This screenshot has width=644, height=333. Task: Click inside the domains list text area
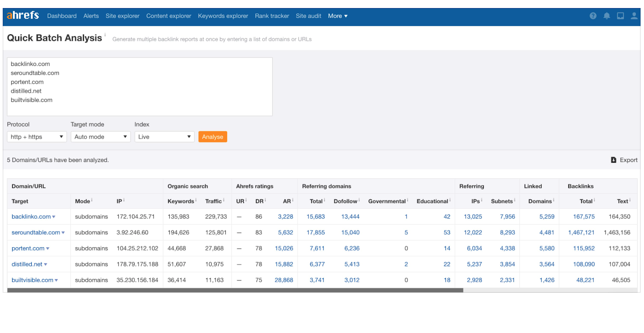(139, 87)
